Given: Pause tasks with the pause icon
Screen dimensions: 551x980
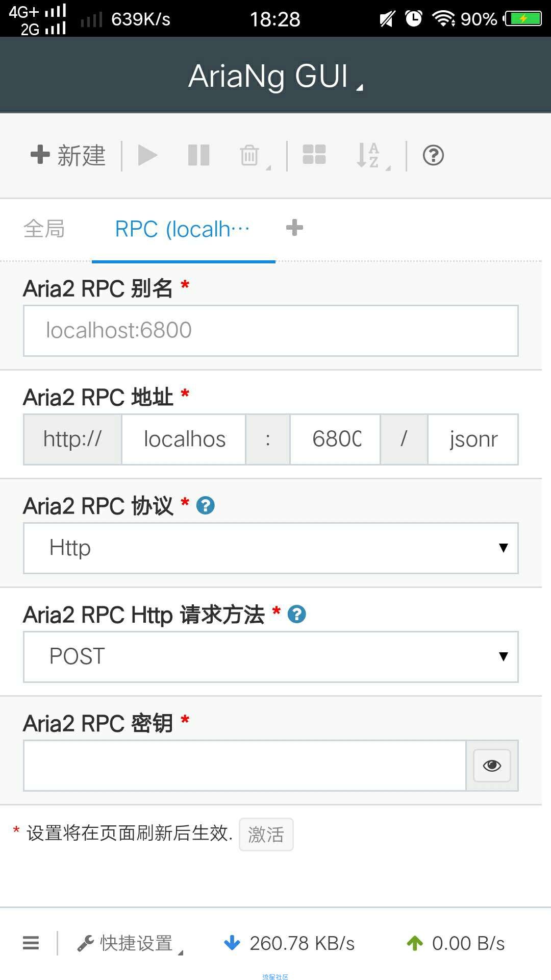Looking at the screenshot, I should (x=199, y=156).
